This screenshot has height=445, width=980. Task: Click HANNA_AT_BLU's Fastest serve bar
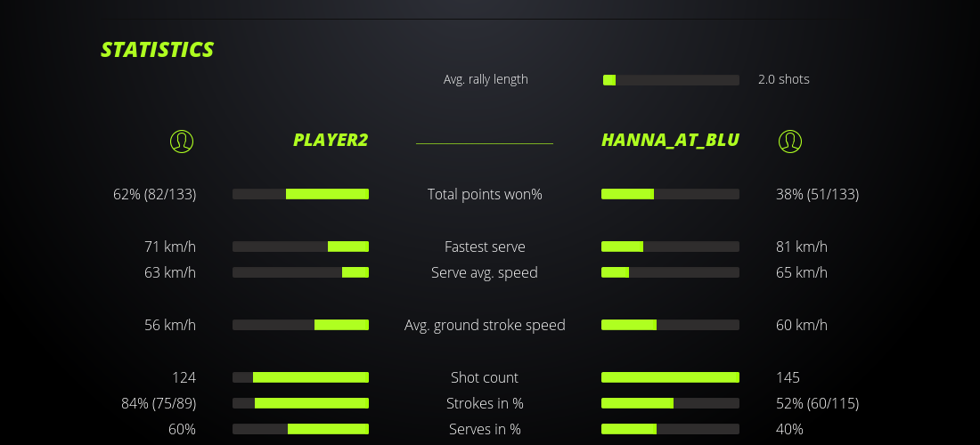670,247
